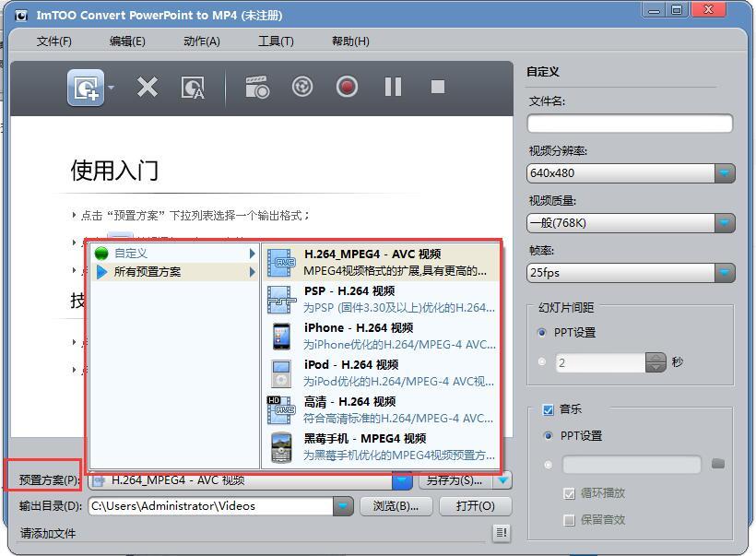This screenshot has width=756, height=556.
Task: Click the BlackBerry phone icon
Action: pos(281,447)
